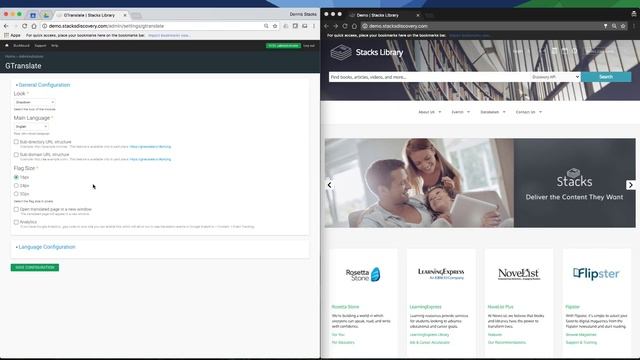
Task: Open Apps shortcut in left bookmarks bar
Action: [12, 36]
